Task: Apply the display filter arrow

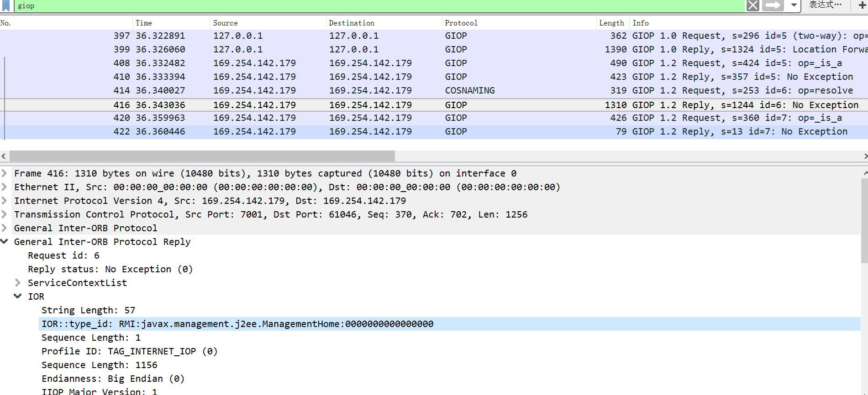Action: (x=773, y=5)
